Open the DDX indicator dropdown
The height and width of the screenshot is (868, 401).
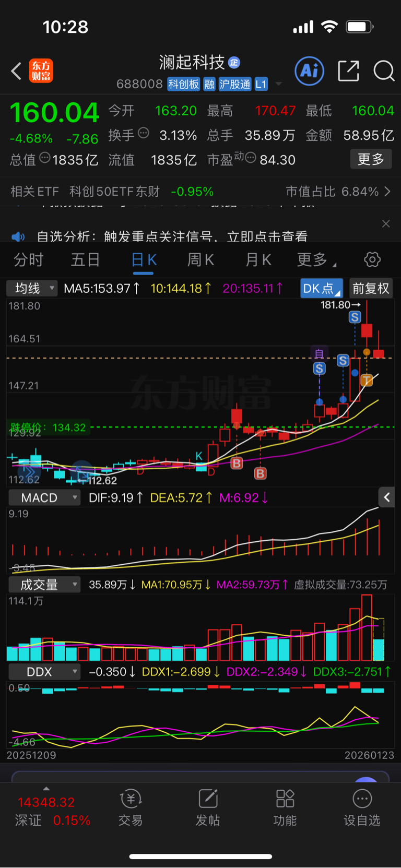pyautogui.click(x=44, y=672)
